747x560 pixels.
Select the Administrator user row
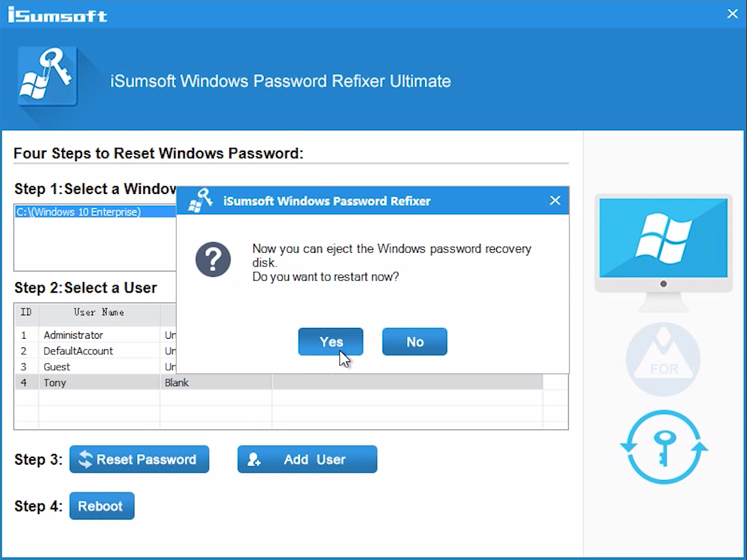95,335
